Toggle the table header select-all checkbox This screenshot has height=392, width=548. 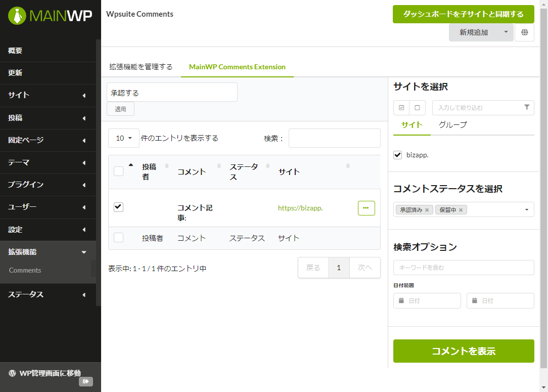point(118,171)
